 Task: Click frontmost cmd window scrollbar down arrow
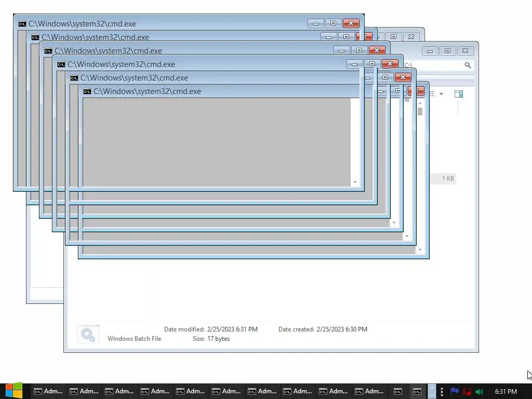point(355,182)
